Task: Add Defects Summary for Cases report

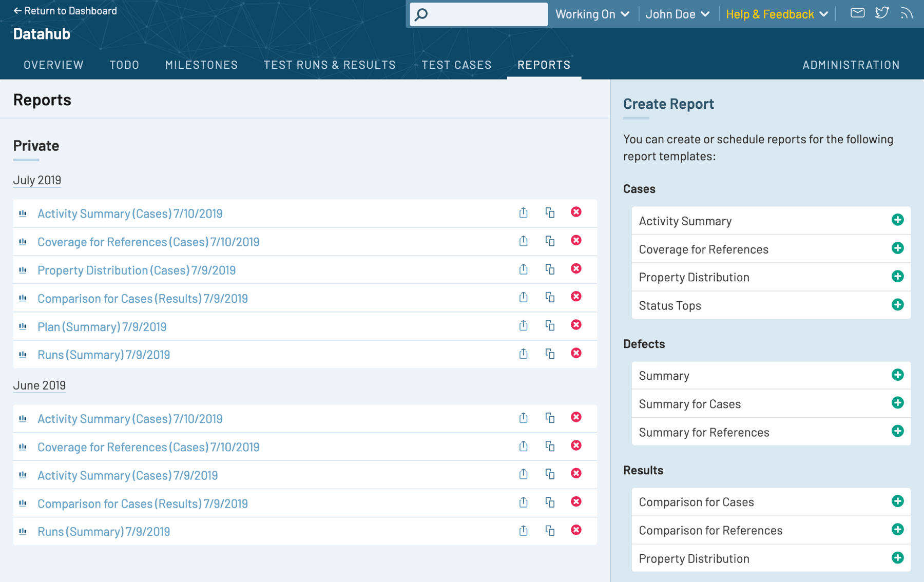Action: (x=897, y=403)
